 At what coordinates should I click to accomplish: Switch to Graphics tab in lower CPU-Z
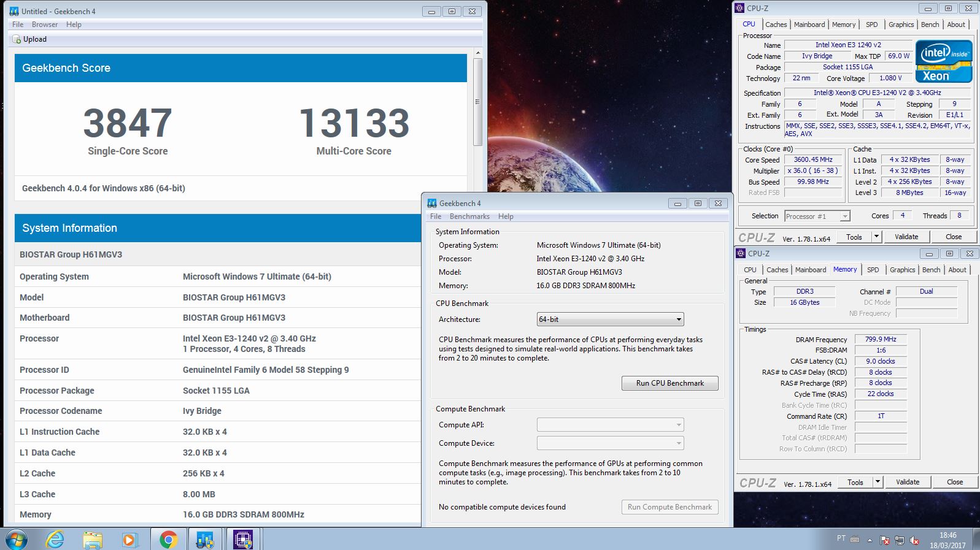coord(902,270)
